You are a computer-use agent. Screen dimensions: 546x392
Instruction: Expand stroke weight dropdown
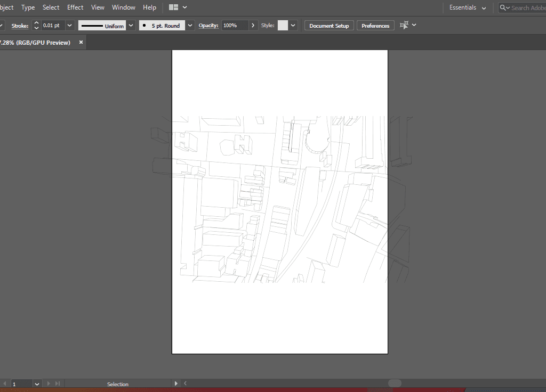tap(69, 26)
